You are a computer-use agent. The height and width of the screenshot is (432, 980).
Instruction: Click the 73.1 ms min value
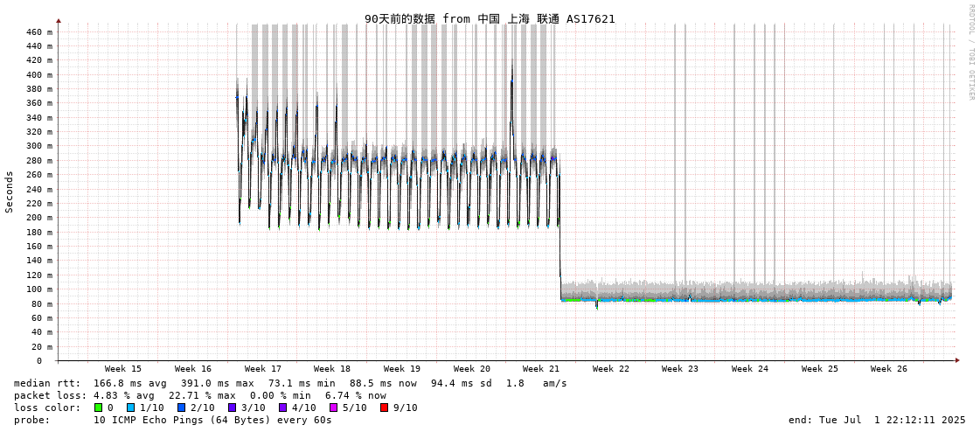click(x=302, y=383)
